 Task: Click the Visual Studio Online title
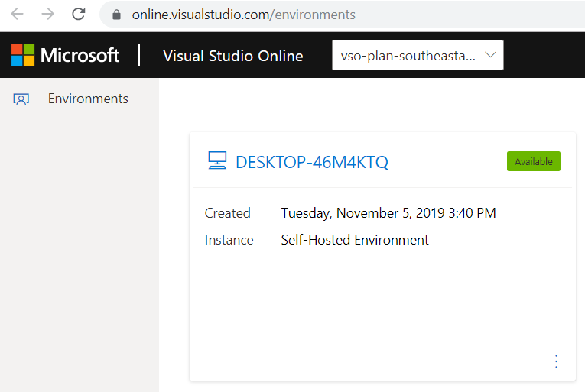click(x=233, y=56)
